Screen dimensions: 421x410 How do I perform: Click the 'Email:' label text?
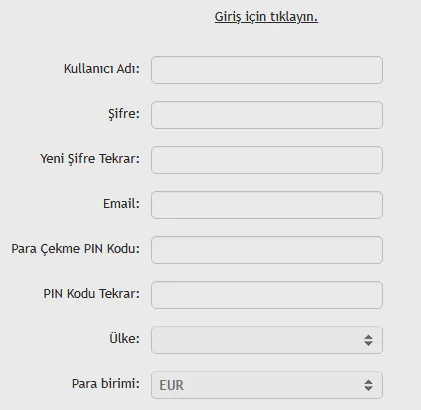[121, 204]
